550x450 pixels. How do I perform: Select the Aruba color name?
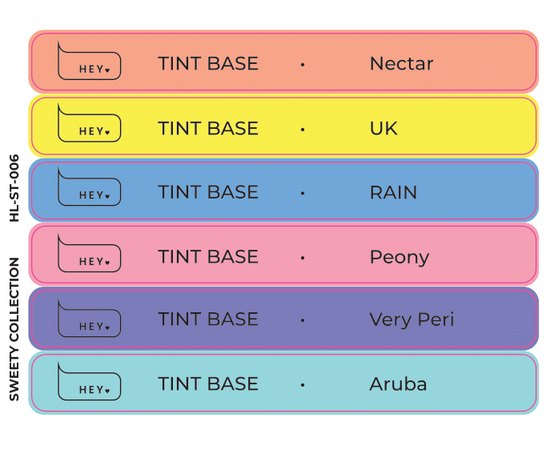pos(398,384)
